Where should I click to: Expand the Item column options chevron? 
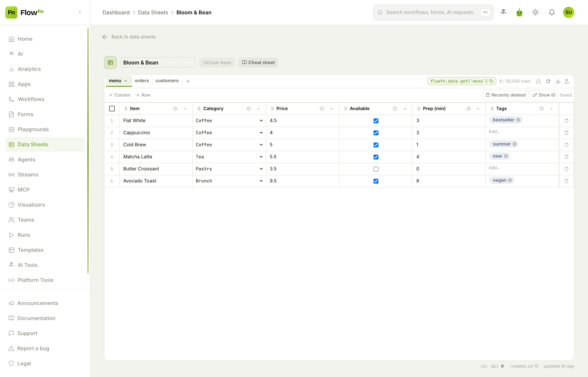(x=185, y=109)
